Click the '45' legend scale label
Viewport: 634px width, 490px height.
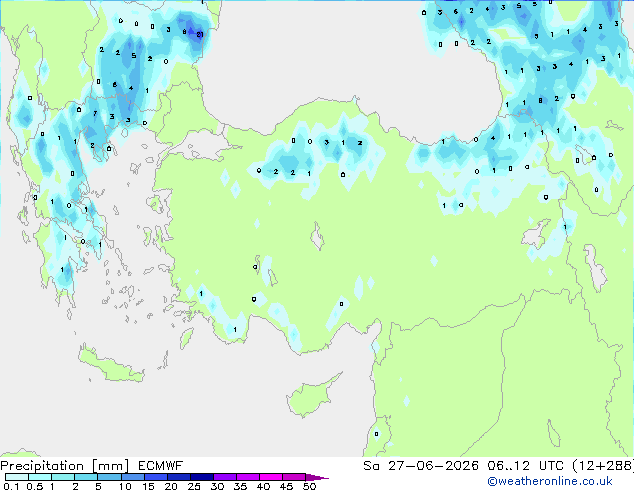[286, 486]
